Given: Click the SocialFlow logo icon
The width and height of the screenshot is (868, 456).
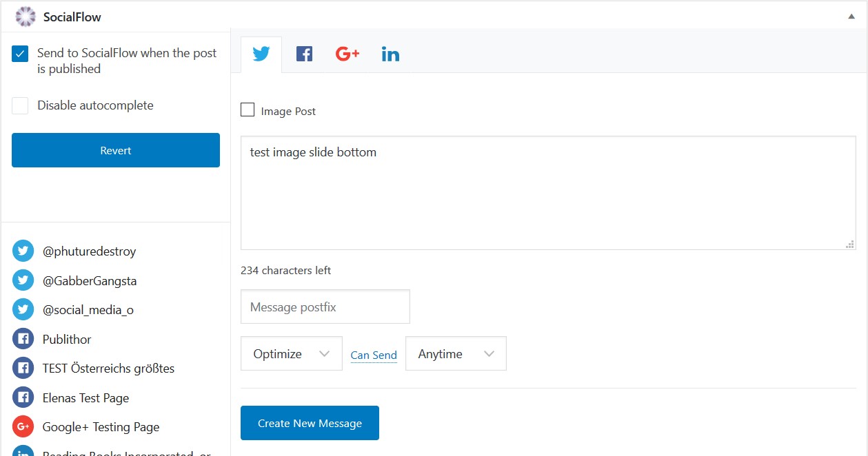Looking at the screenshot, I should click(26, 17).
